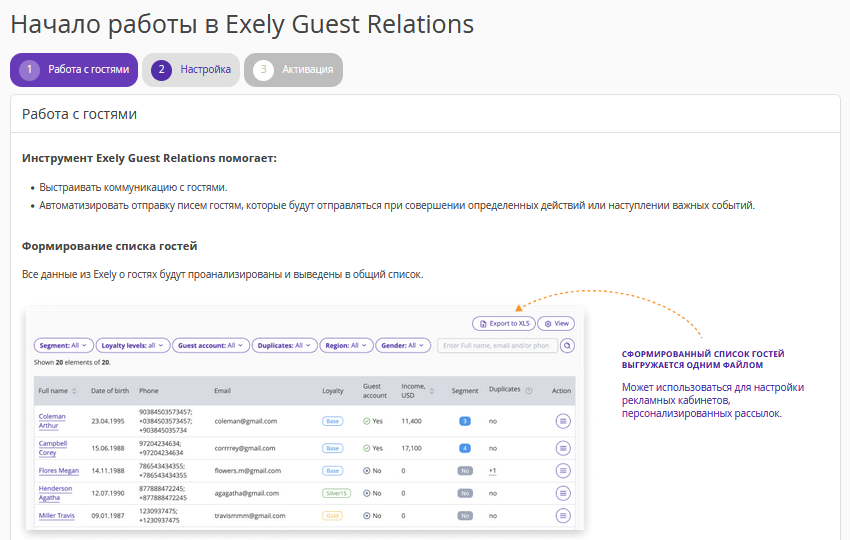
Task: Click the Duplicates column help icon
Action: (x=529, y=391)
